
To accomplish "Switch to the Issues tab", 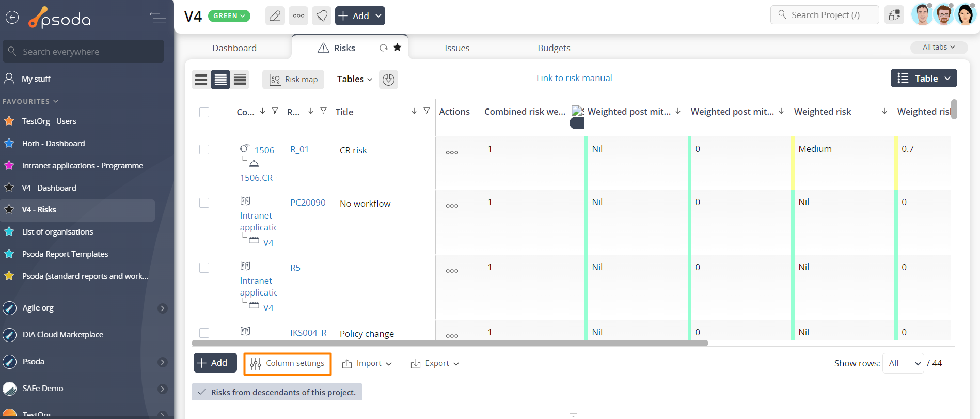I will [457, 48].
